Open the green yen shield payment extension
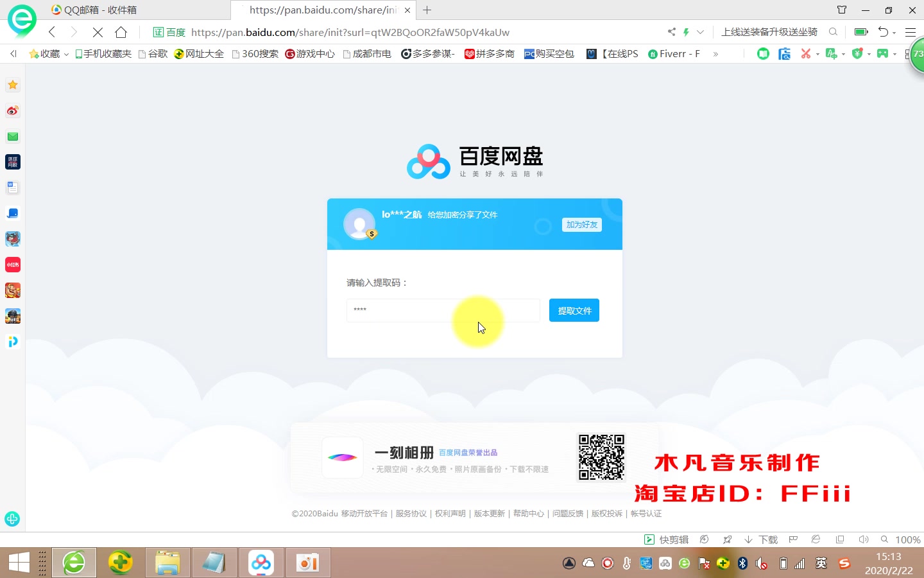924x578 pixels. point(857,53)
